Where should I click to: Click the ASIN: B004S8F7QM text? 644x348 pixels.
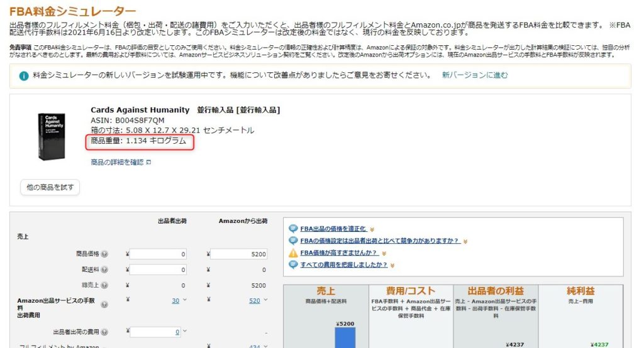coord(127,120)
